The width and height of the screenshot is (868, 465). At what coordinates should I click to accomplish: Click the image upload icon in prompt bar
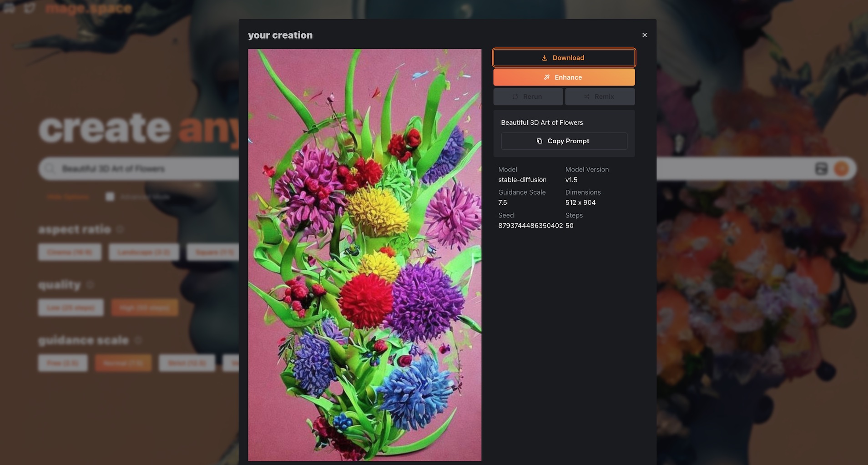(x=821, y=169)
